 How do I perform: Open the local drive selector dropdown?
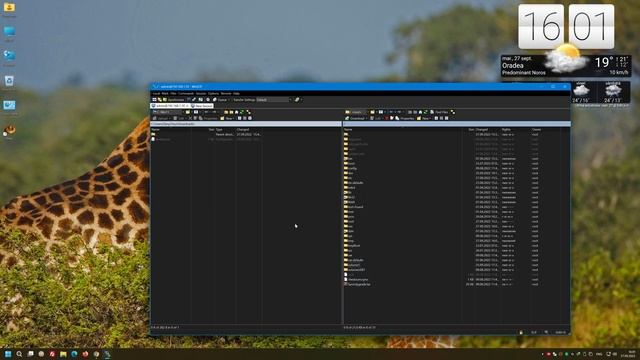168,112
